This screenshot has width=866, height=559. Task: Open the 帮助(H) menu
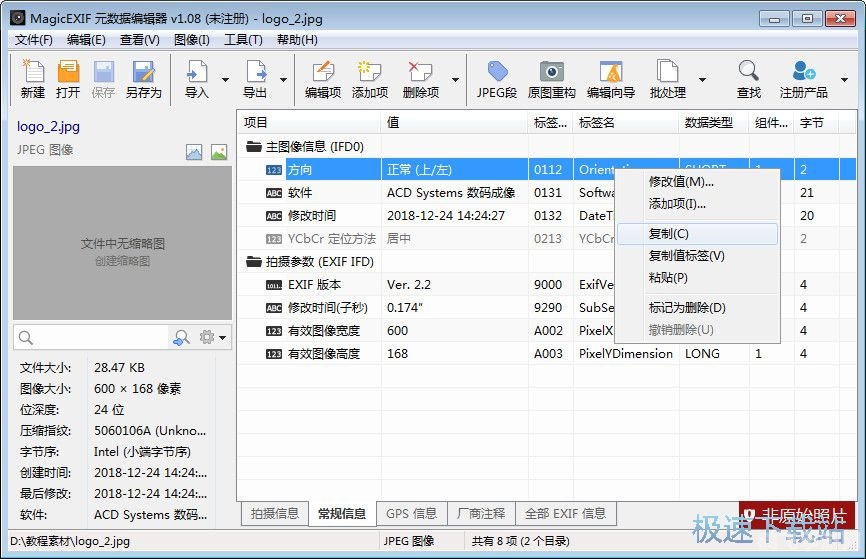coord(297,40)
